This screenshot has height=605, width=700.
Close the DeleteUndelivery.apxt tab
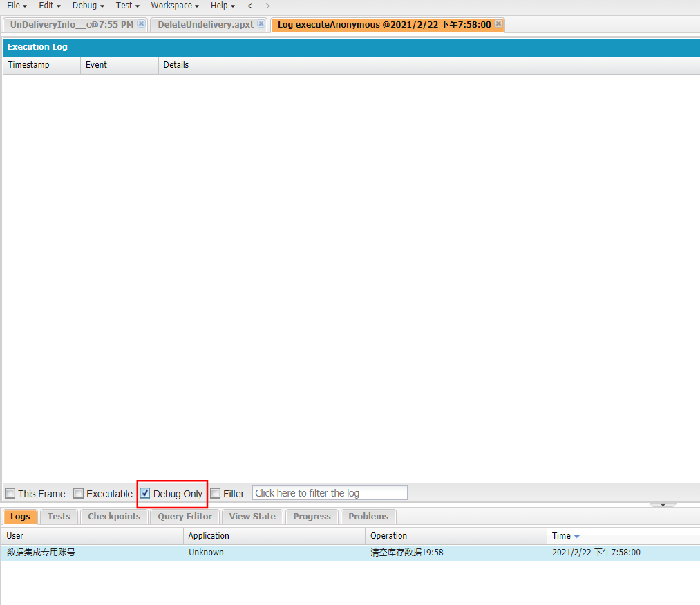coord(261,23)
